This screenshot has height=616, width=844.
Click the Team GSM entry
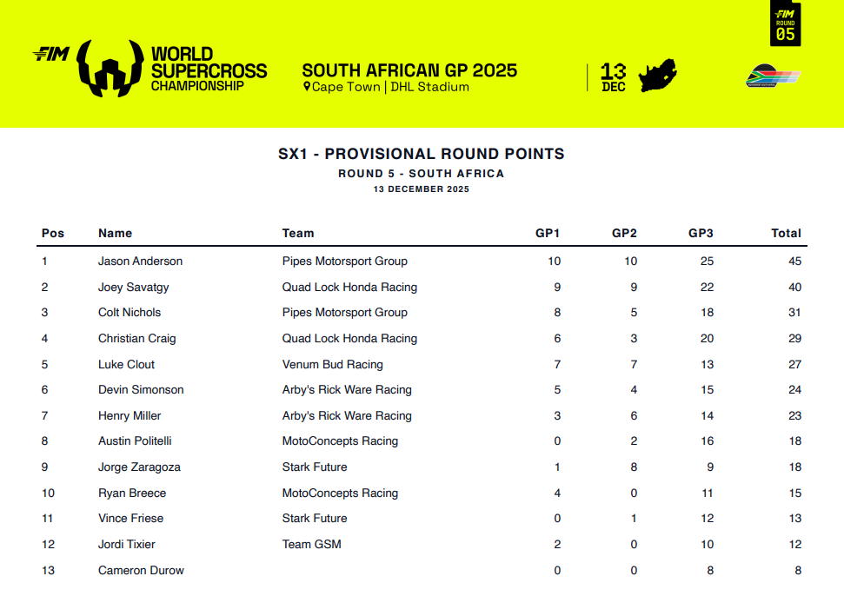pyautogui.click(x=311, y=544)
